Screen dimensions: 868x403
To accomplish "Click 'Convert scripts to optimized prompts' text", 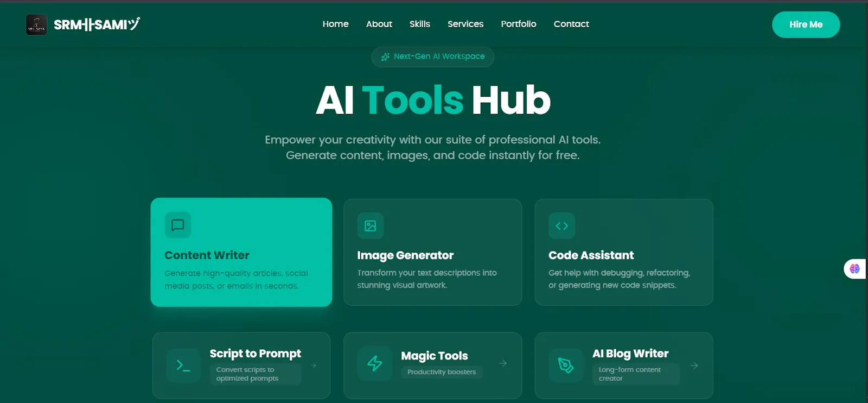I will 255,374.
